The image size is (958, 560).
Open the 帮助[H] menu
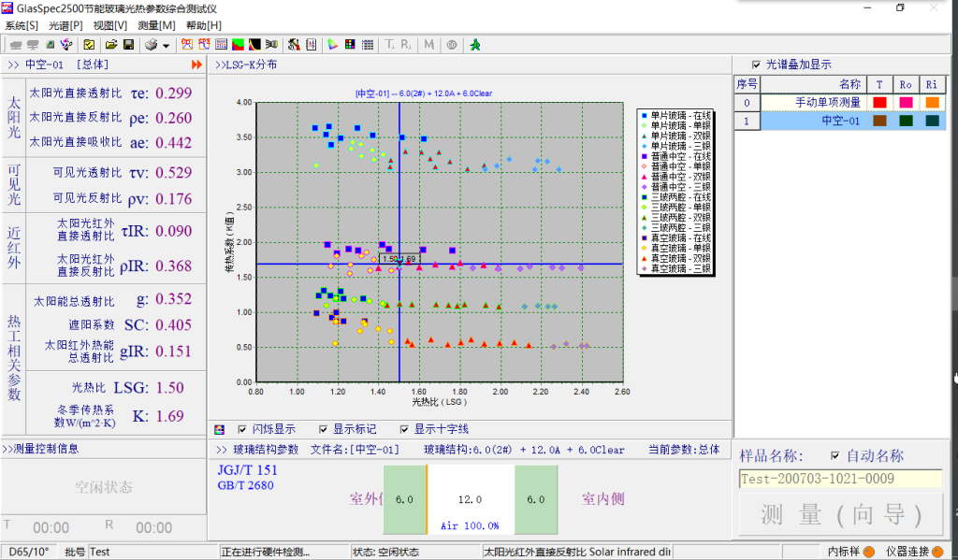tap(203, 25)
